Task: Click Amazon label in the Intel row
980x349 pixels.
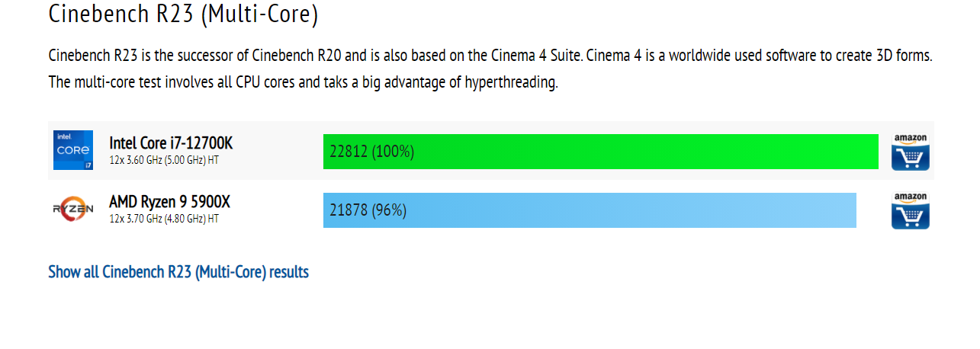Action: click(911, 138)
